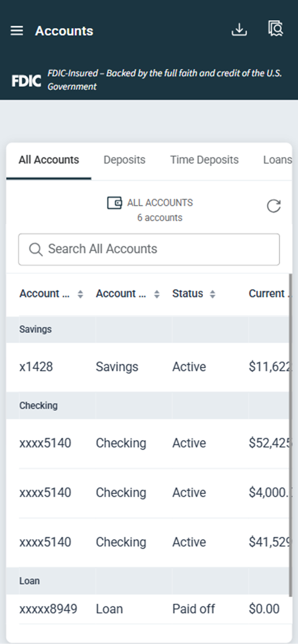Open the hamburger navigation menu
Viewport: 298px width, 644px height.
pos(17,31)
